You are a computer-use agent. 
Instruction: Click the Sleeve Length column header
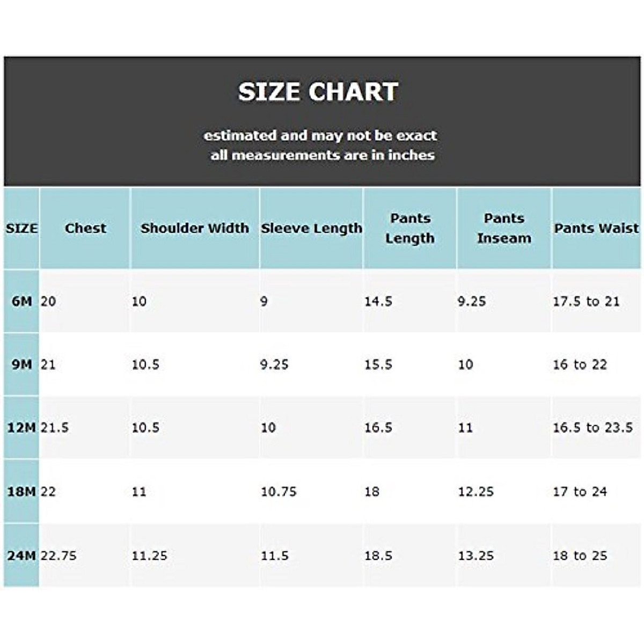(x=311, y=228)
